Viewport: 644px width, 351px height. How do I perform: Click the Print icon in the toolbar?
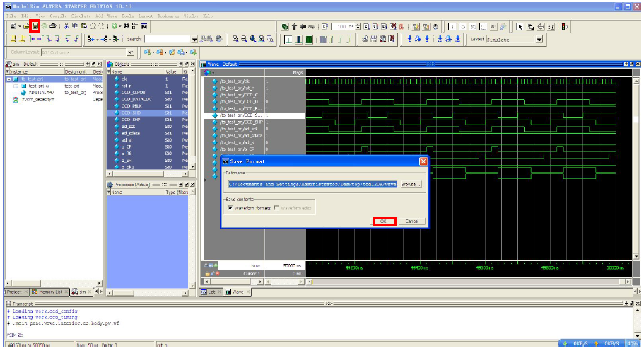[x=53, y=26]
